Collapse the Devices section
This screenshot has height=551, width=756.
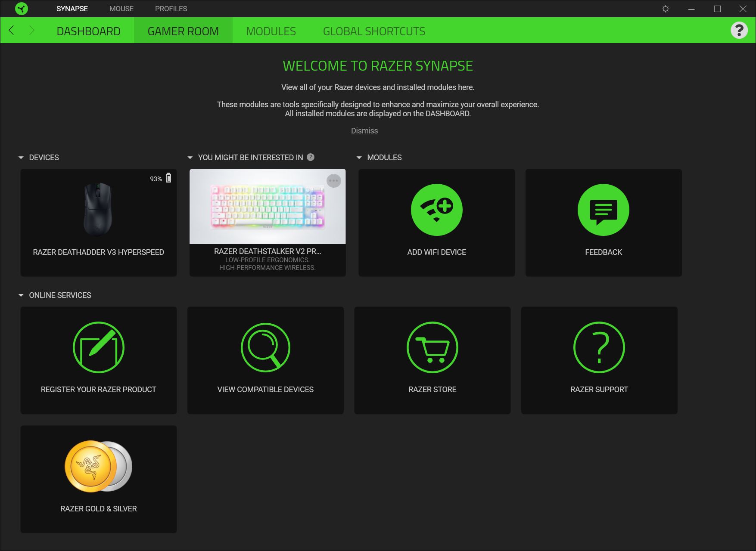coord(21,158)
